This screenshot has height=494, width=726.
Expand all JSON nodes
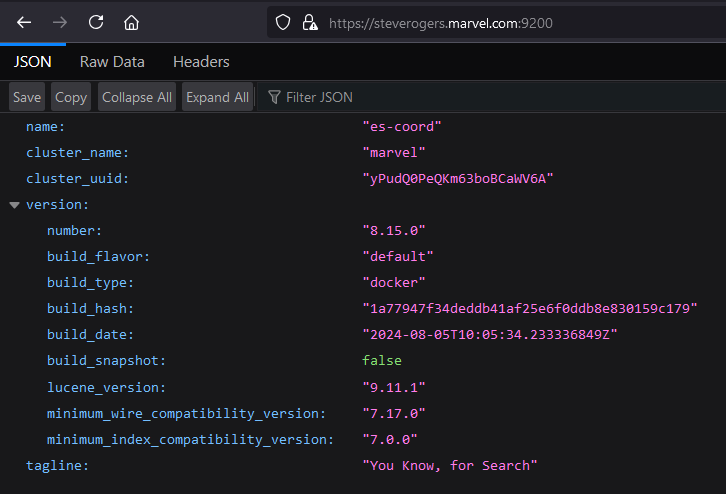[217, 97]
